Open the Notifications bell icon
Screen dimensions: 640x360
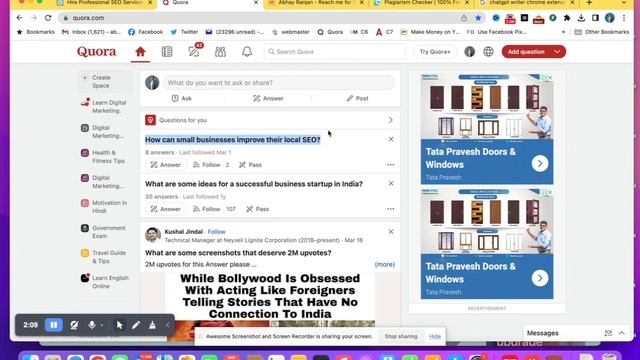pos(247,52)
